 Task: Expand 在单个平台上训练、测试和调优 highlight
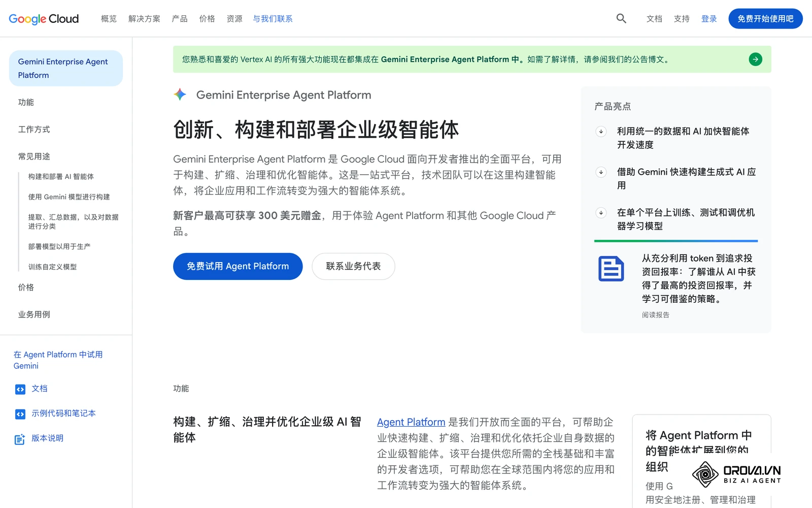tap(601, 213)
